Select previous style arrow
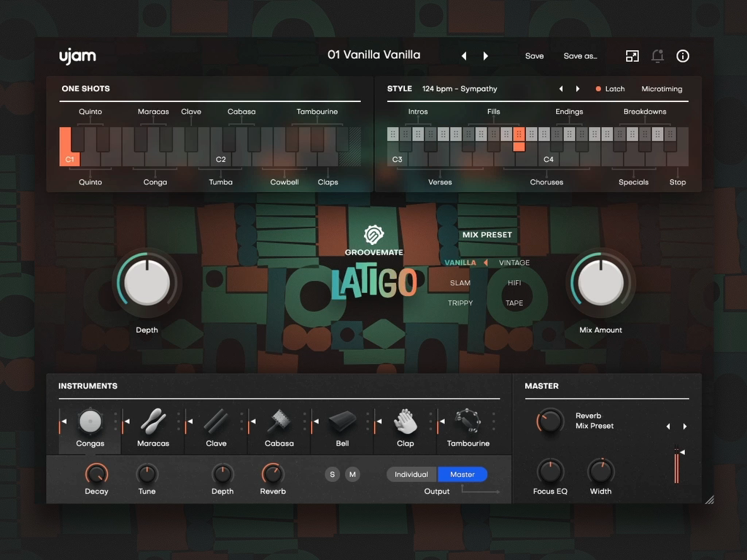This screenshot has height=560, width=747. 561,89
